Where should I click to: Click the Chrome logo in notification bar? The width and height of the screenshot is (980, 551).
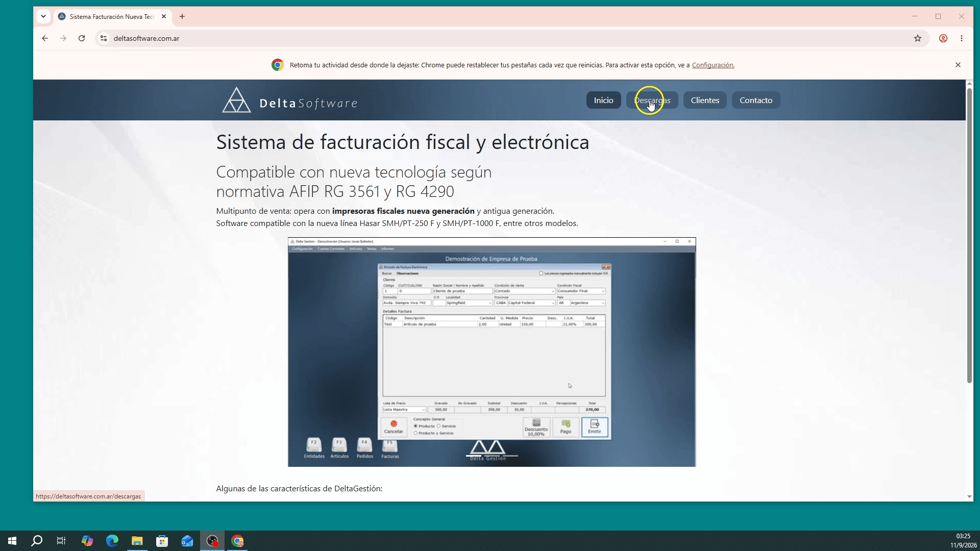coord(277,65)
